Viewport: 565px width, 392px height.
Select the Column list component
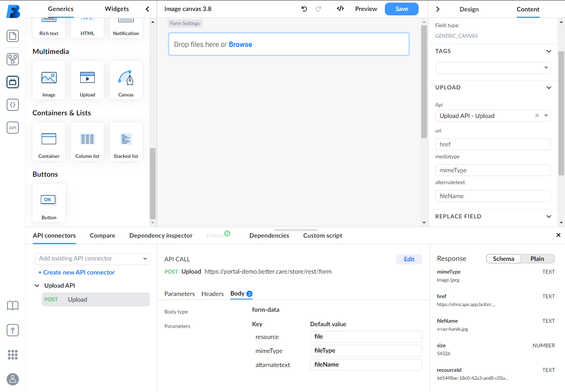(87, 142)
